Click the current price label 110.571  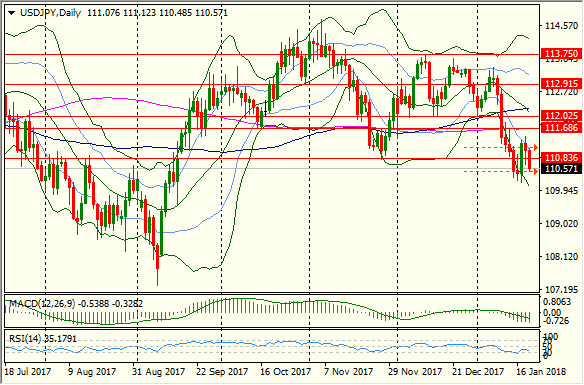(x=561, y=169)
